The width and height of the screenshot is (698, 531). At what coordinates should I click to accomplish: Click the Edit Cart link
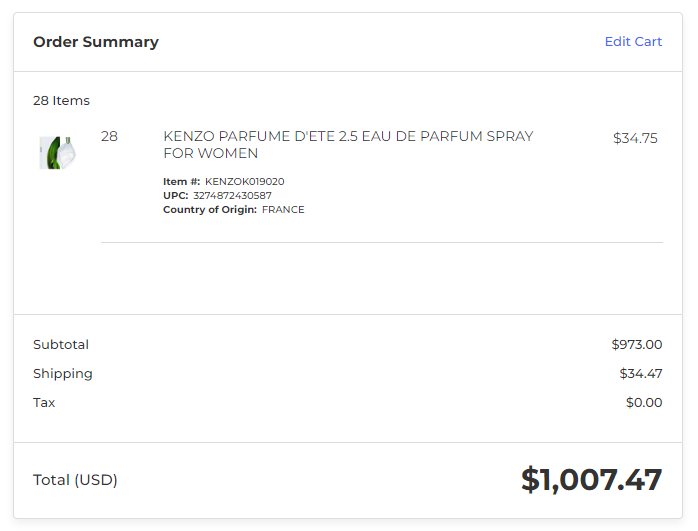633,41
